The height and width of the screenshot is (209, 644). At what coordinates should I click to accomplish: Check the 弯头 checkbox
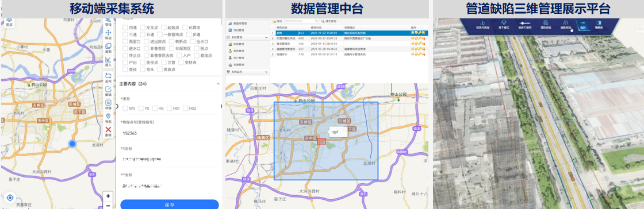coord(143,69)
